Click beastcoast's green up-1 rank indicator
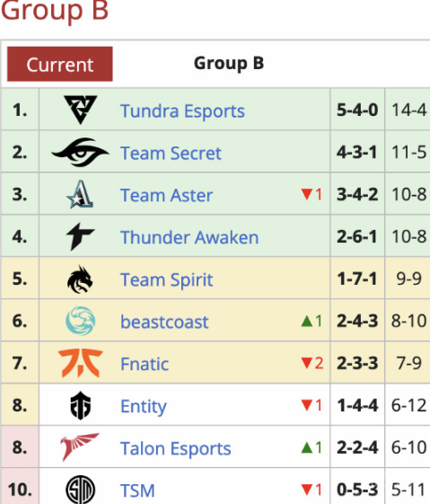Image resolution: width=430 pixels, height=504 pixels. 312,321
